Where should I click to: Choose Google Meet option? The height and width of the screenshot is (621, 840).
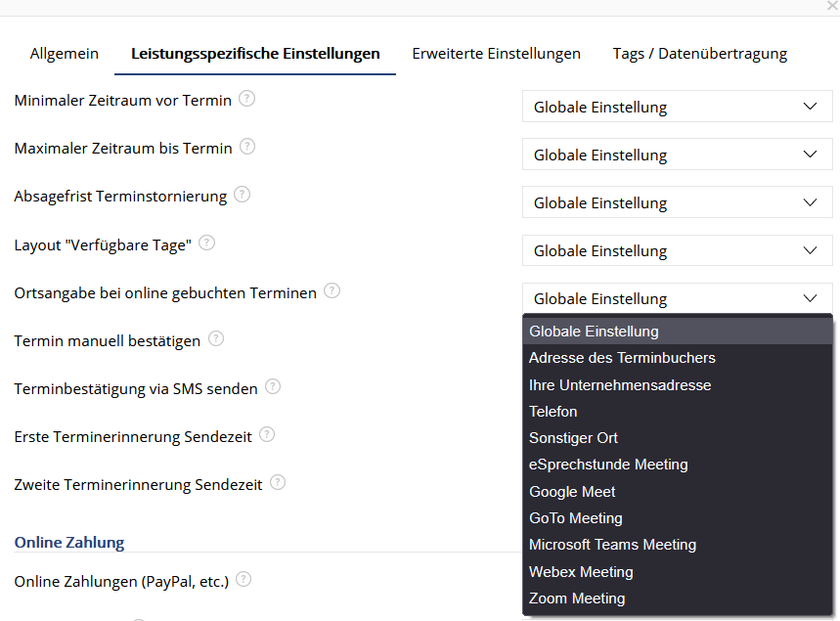(677, 491)
